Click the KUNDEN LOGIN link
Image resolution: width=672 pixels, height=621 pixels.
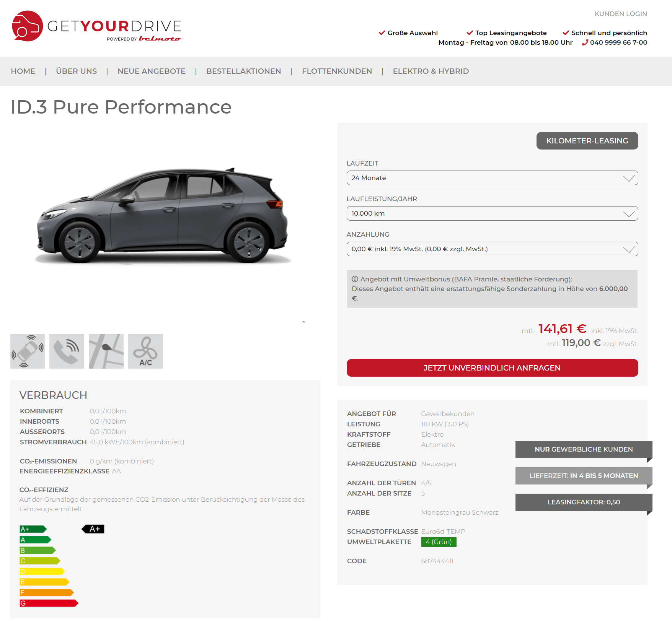click(x=621, y=14)
